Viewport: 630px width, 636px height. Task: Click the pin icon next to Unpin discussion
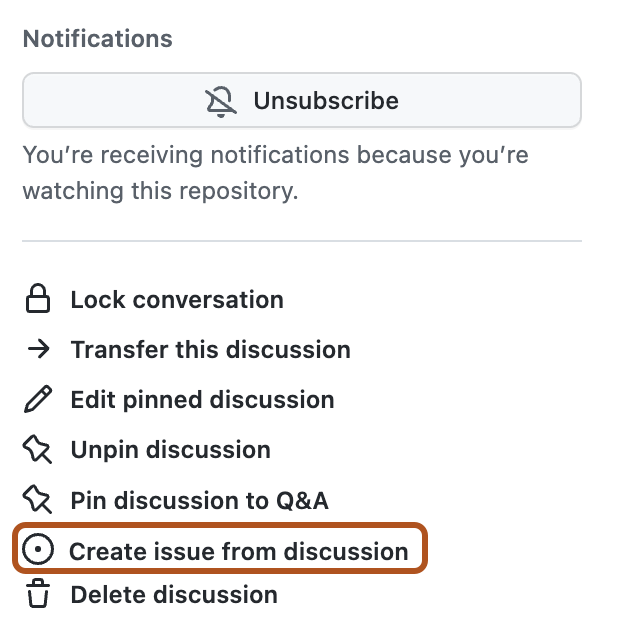(x=38, y=450)
